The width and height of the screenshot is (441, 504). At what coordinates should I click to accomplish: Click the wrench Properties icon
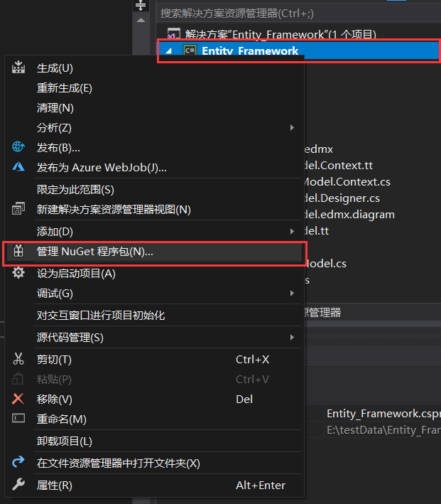pos(18,484)
